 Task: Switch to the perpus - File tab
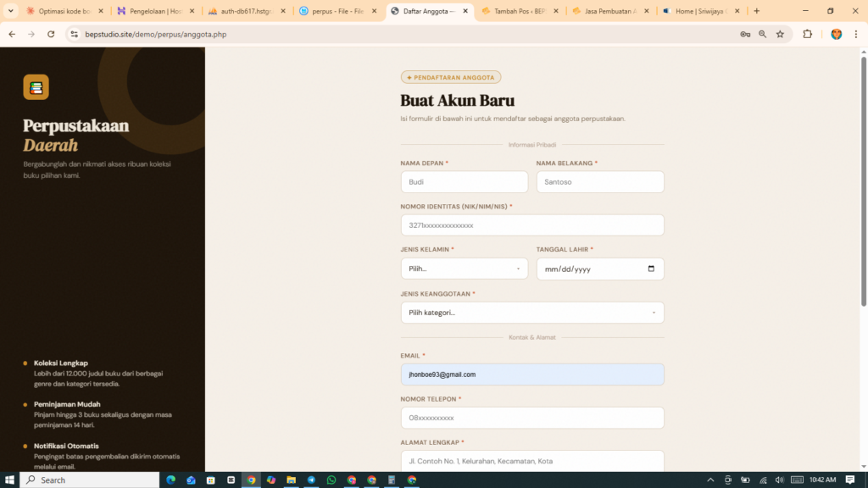[x=338, y=12]
